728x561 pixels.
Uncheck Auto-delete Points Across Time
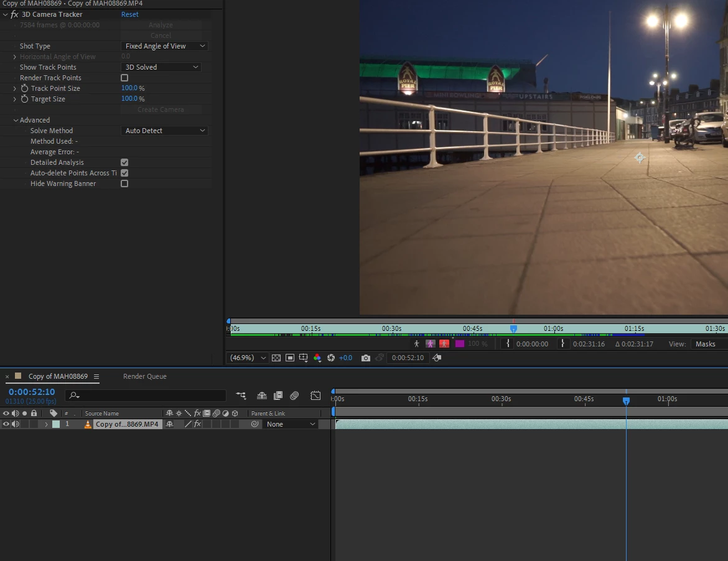124,173
